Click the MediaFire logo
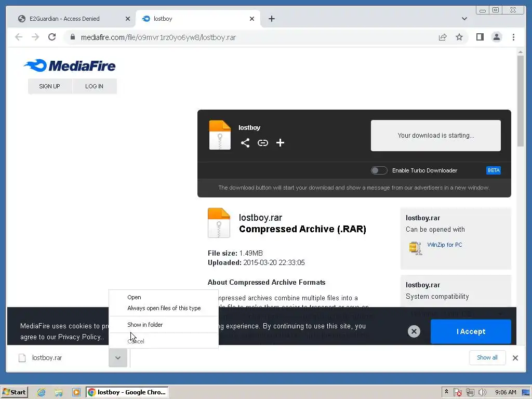532x399 pixels. pos(70,65)
